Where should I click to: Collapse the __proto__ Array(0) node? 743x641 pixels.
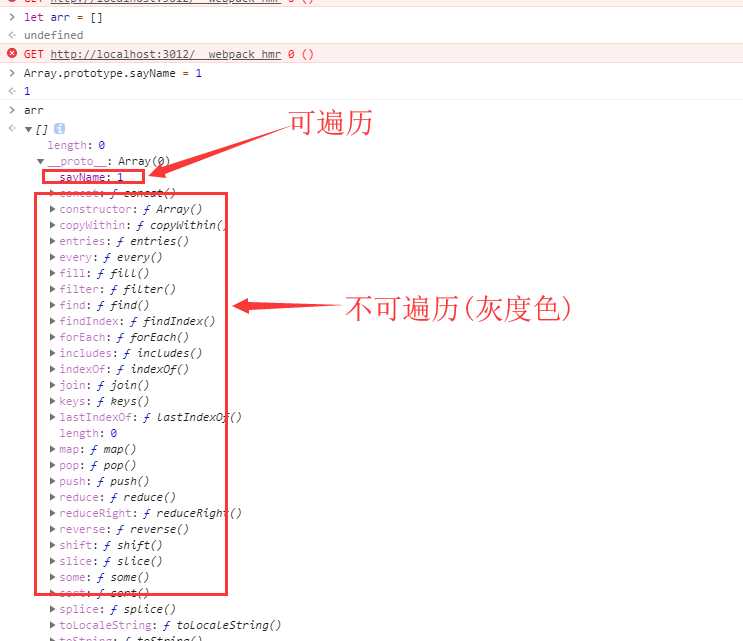click(41, 161)
